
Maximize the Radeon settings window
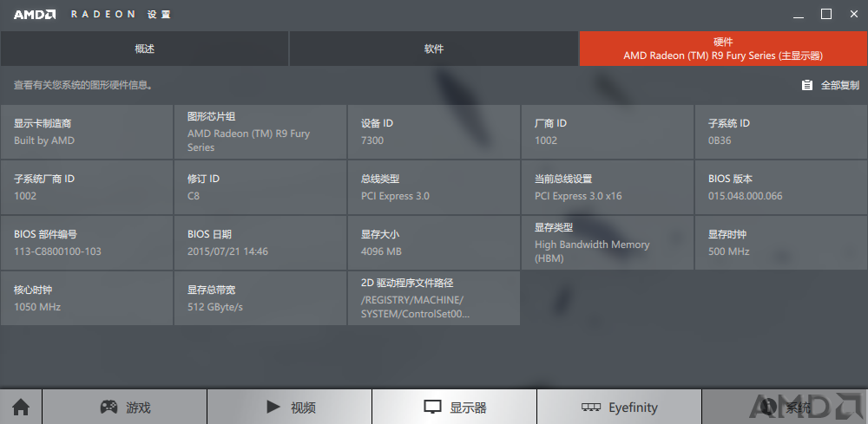(x=826, y=15)
